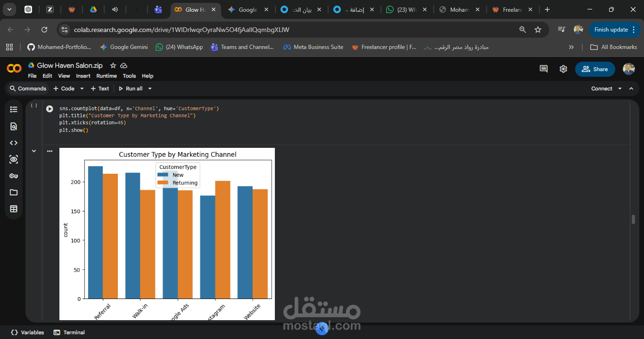Open the Table of contents panel
Screen dimensions: 644x339
13,109
